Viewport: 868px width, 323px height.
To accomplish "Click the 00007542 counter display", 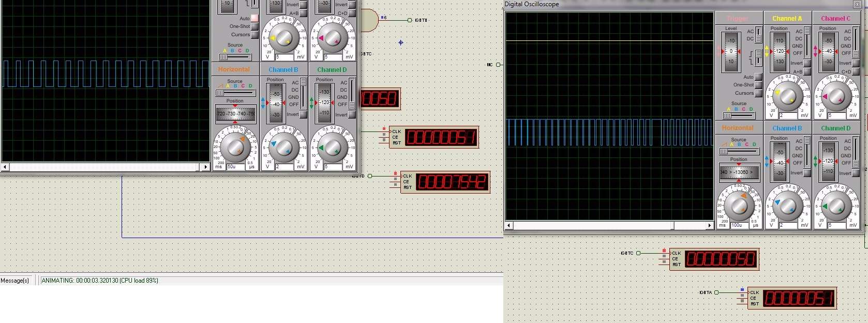I will (x=453, y=182).
